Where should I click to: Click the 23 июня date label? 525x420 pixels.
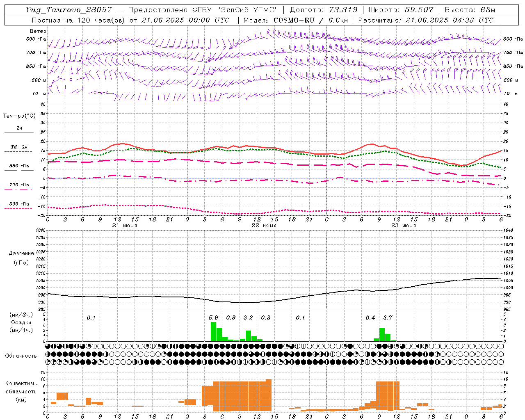(x=403, y=226)
